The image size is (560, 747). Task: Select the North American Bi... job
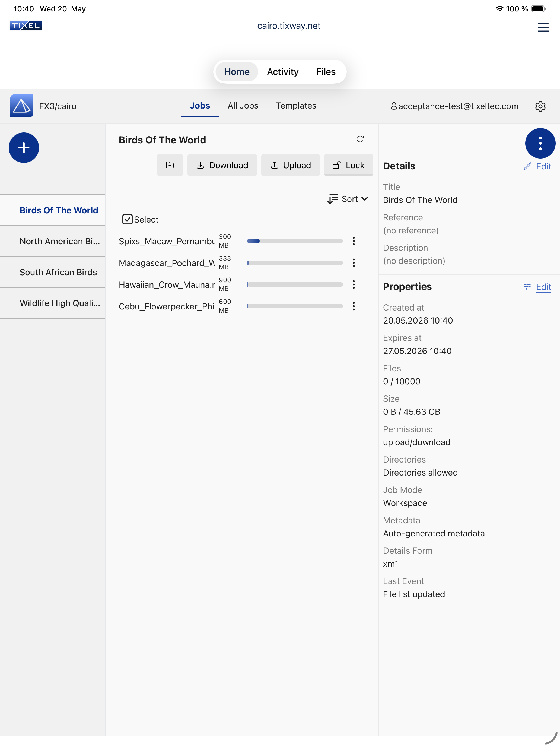click(x=53, y=241)
